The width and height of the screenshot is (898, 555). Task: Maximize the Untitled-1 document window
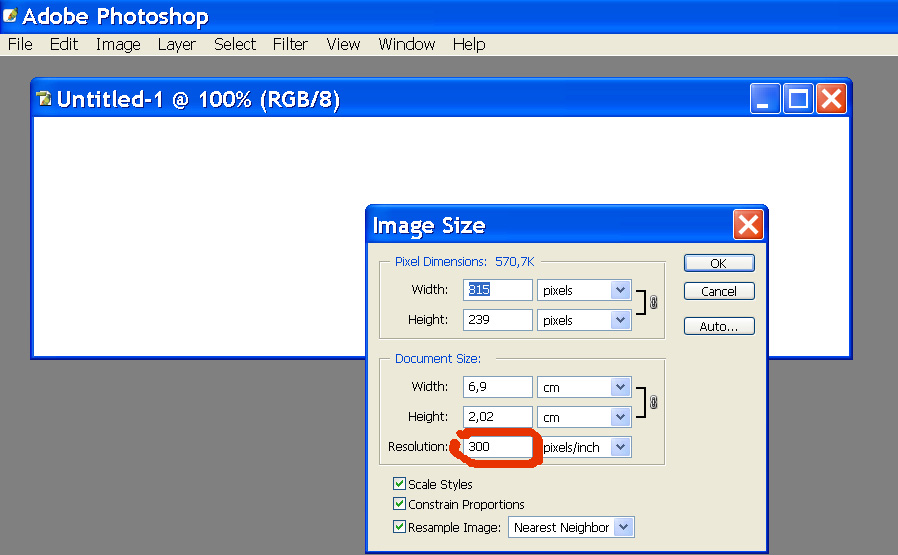(x=798, y=99)
